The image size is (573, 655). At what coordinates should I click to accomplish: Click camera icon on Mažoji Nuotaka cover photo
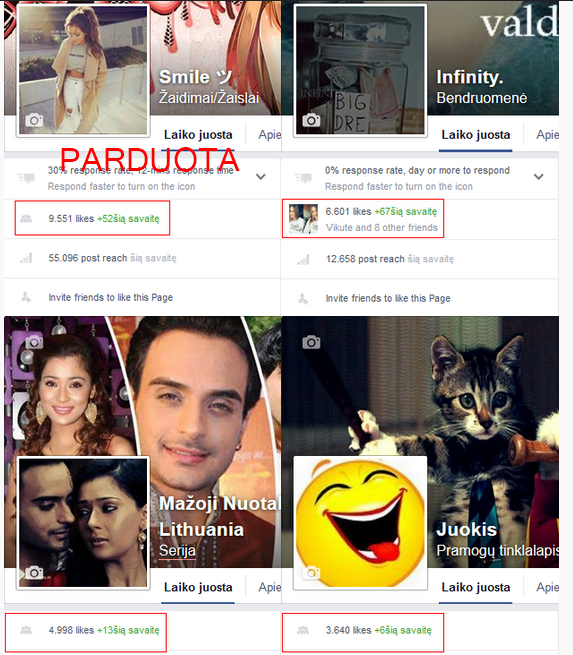click(34, 342)
